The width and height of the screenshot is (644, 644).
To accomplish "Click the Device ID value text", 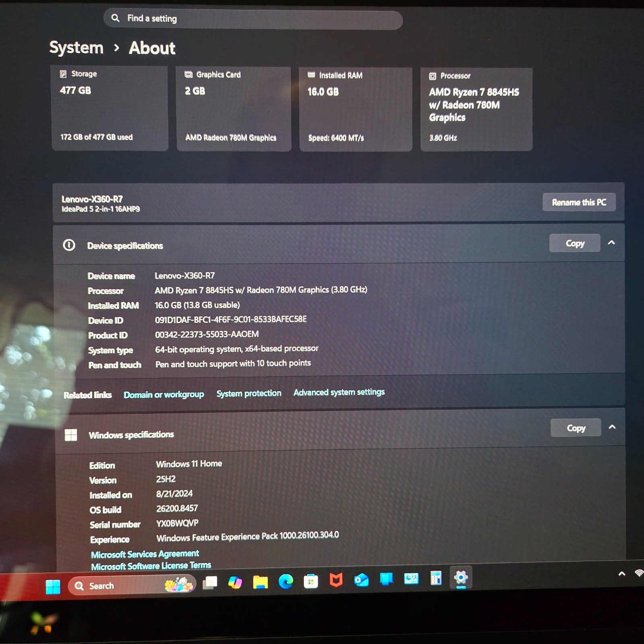I will pyautogui.click(x=231, y=320).
